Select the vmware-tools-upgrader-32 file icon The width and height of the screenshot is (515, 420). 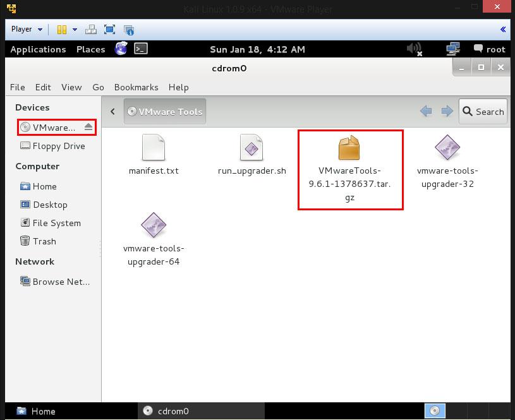[447, 147]
